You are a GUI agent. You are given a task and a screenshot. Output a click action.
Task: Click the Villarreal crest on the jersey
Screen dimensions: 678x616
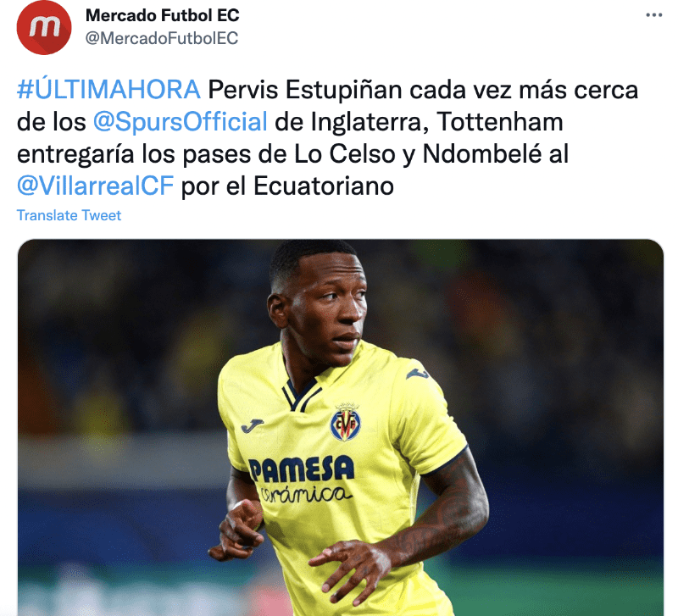[x=346, y=422]
